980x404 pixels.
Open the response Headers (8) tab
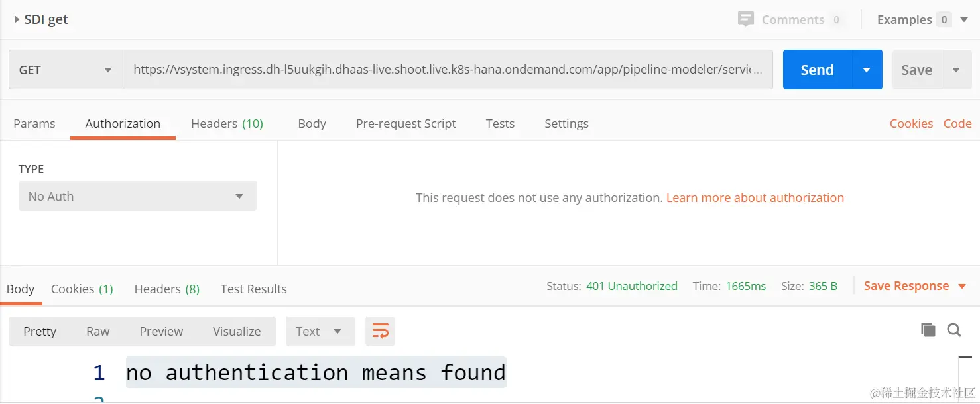click(167, 289)
